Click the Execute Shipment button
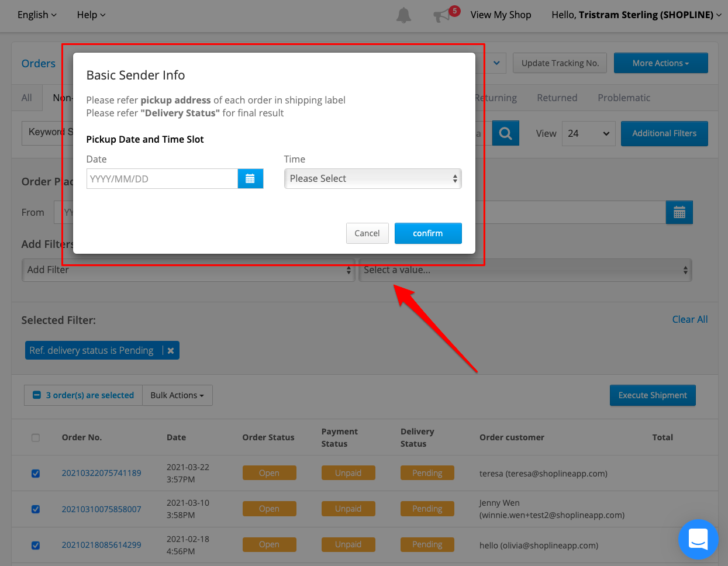 point(653,395)
